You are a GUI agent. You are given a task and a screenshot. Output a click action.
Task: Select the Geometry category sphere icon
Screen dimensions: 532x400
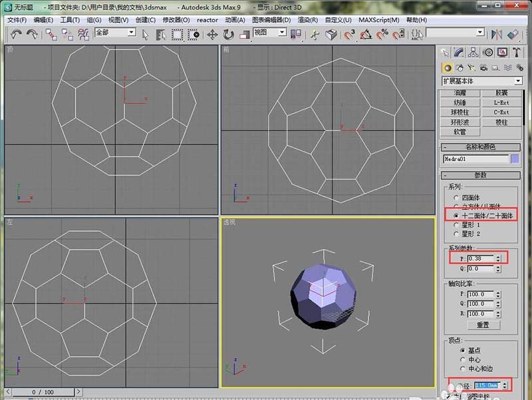coord(448,68)
